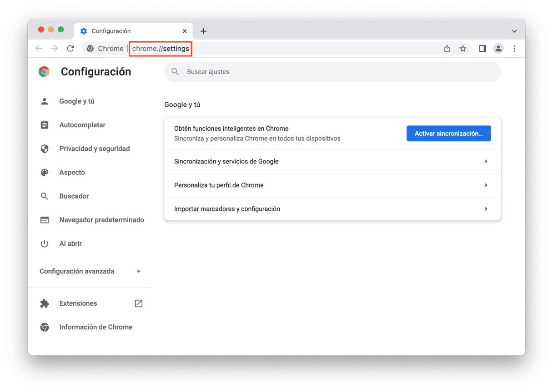
Task: Go back using the back arrow
Action: click(x=39, y=49)
